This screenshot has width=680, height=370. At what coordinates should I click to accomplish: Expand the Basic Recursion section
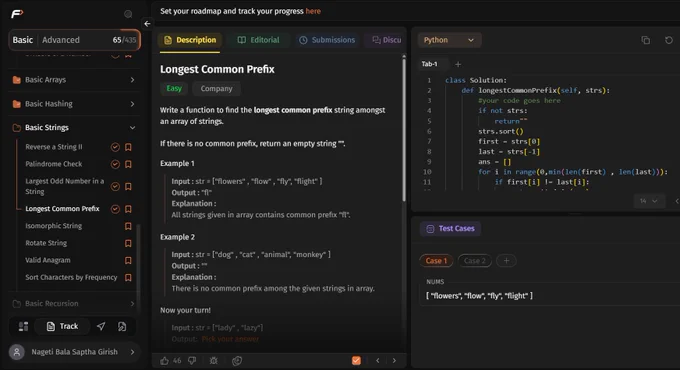click(74, 304)
